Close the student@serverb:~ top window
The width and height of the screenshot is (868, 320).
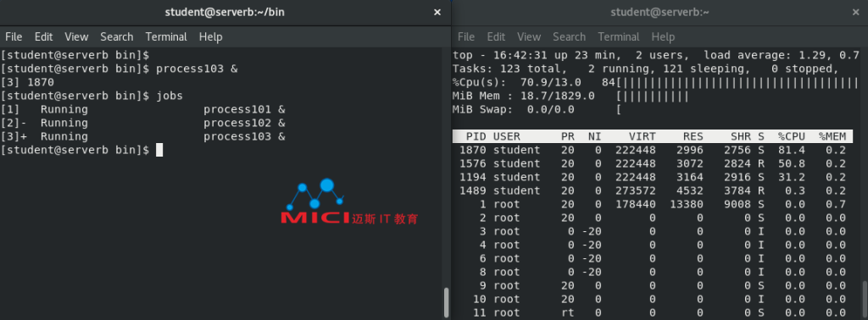click(x=856, y=12)
